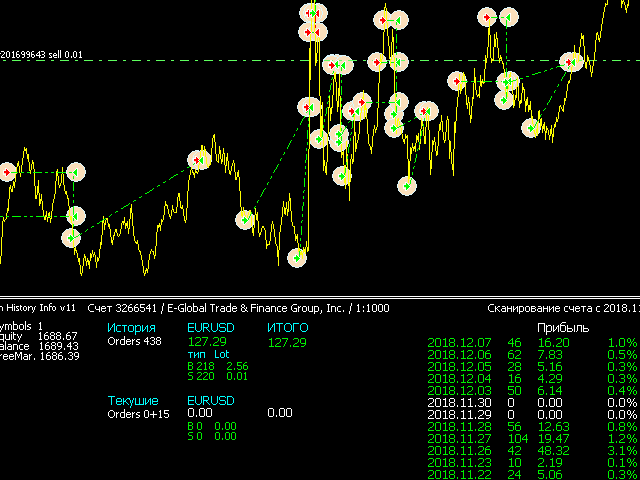Click the 'EURUSD' heading next to История
Screen dimensions: 640x480
click(x=211, y=328)
